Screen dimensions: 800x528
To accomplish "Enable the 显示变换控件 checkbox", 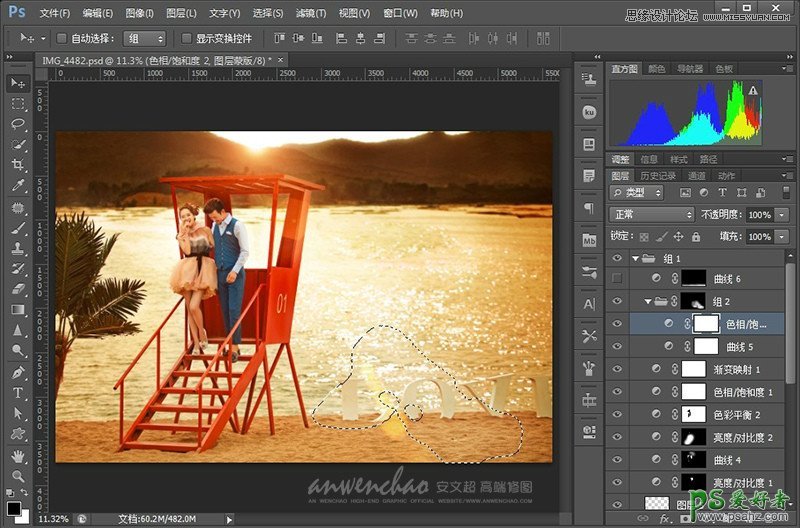I will tap(187, 38).
